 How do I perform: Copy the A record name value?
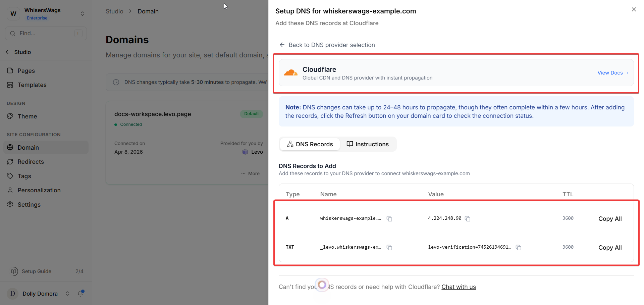(x=389, y=219)
